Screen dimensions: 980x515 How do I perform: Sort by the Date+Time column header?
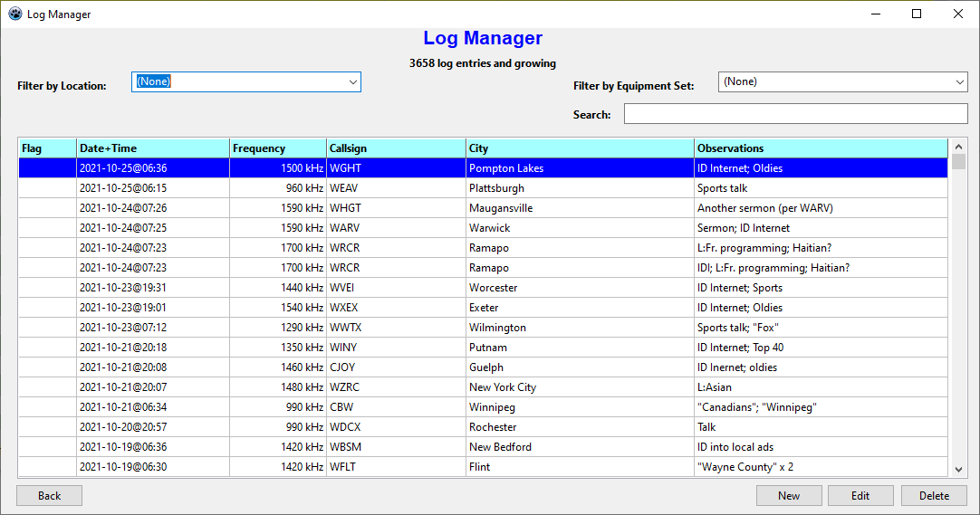point(152,148)
